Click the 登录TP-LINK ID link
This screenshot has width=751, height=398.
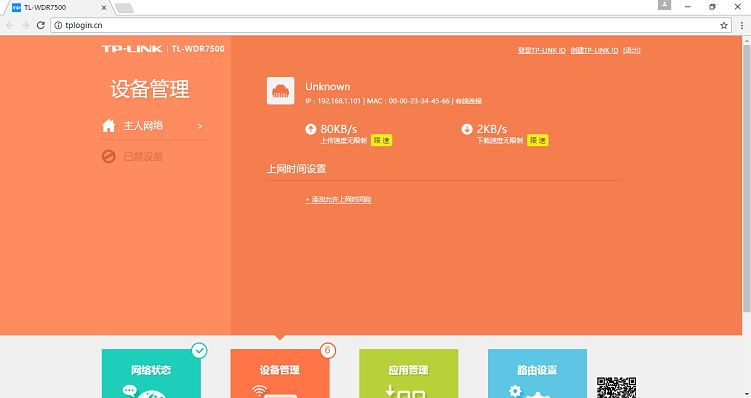click(x=542, y=50)
